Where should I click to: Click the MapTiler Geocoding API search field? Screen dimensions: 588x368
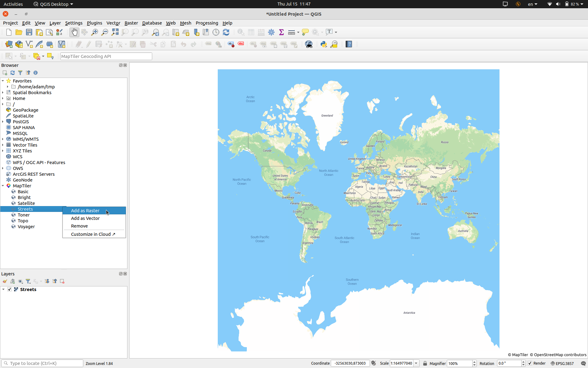pyautogui.click(x=106, y=56)
